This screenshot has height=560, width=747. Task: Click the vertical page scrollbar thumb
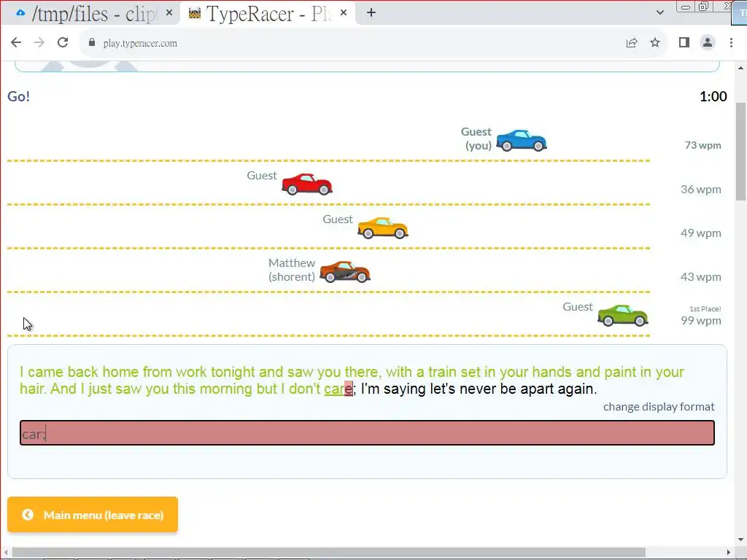tap(740, 152)
